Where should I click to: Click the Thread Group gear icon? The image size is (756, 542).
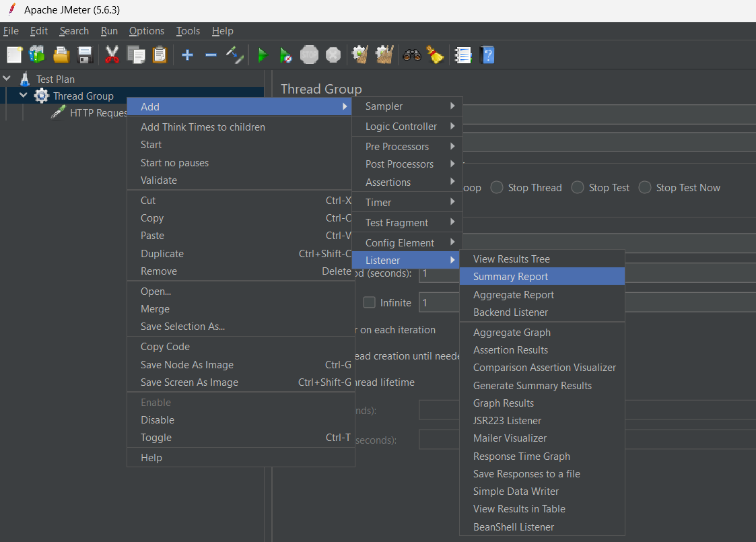42,96
